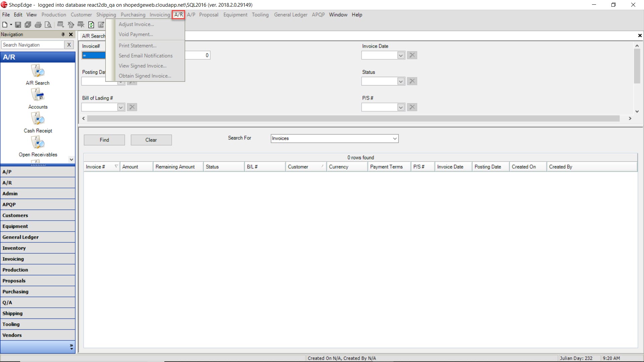The height and width of the screenshot is (362, 644).
Task: Open the Window menu
Action: coord(338,15)
